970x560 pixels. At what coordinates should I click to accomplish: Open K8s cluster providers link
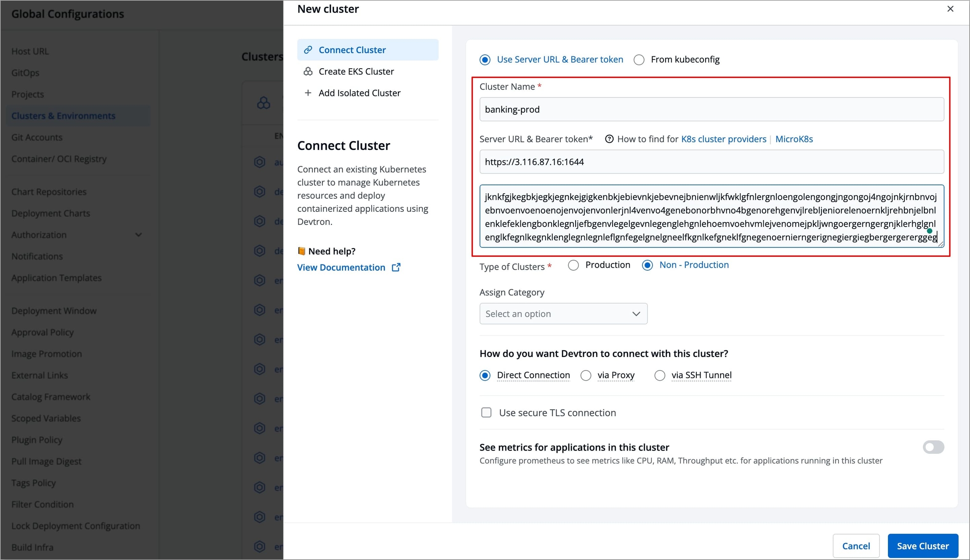[x=723, y=139]
